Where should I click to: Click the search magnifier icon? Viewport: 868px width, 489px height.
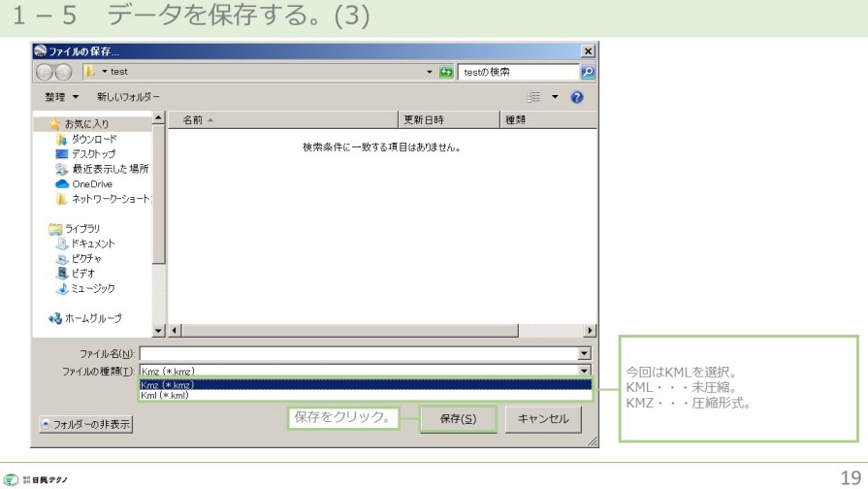click(x=587, y=72)
